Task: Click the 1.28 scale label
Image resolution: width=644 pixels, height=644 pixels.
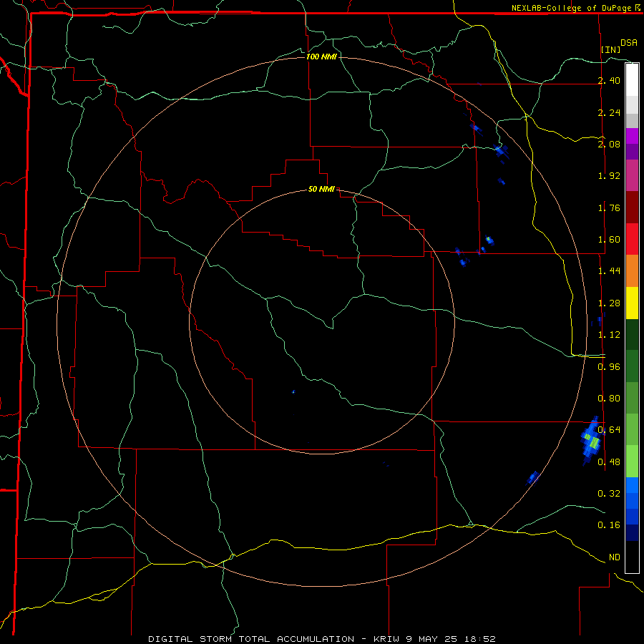Action: (609, 303)
